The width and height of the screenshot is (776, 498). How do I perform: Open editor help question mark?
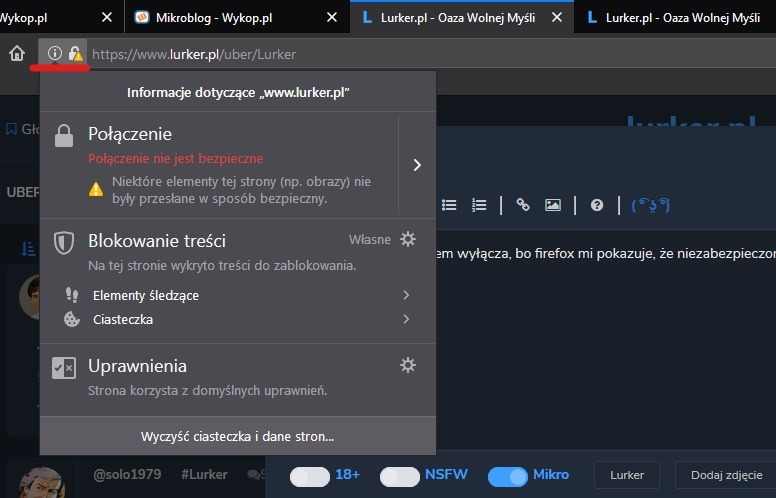[597, 204]
